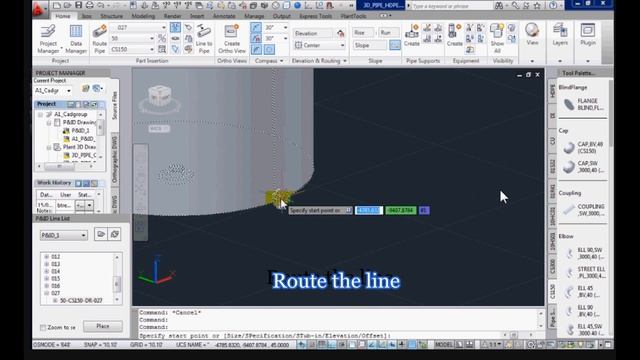Screen dimensions: 640x360
Task: Collapse line 027 in P&ID Line List
Action: pos(47,293)
